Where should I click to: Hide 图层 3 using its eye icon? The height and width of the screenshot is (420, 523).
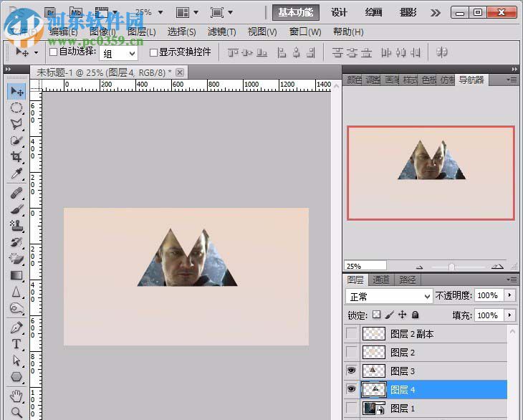pyautogui.click(x=351, y=371)
